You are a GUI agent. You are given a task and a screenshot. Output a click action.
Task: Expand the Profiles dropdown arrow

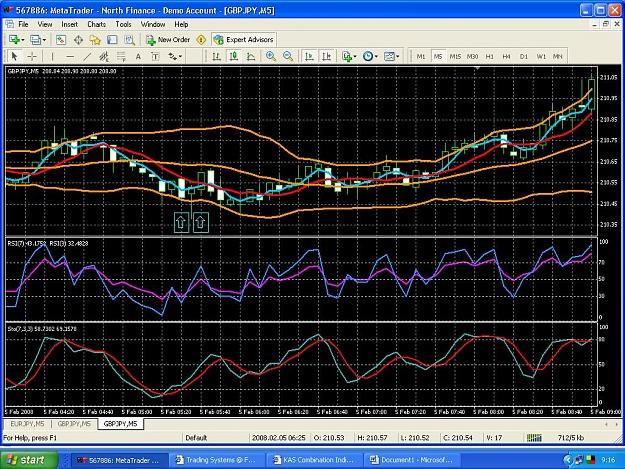(x=44, y=40)
